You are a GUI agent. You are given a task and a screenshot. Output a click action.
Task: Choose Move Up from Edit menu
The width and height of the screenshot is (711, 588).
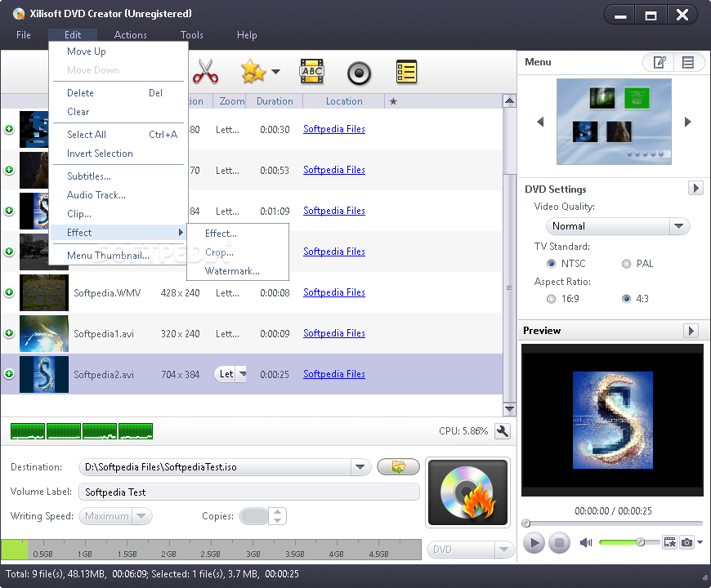(118, 51)
